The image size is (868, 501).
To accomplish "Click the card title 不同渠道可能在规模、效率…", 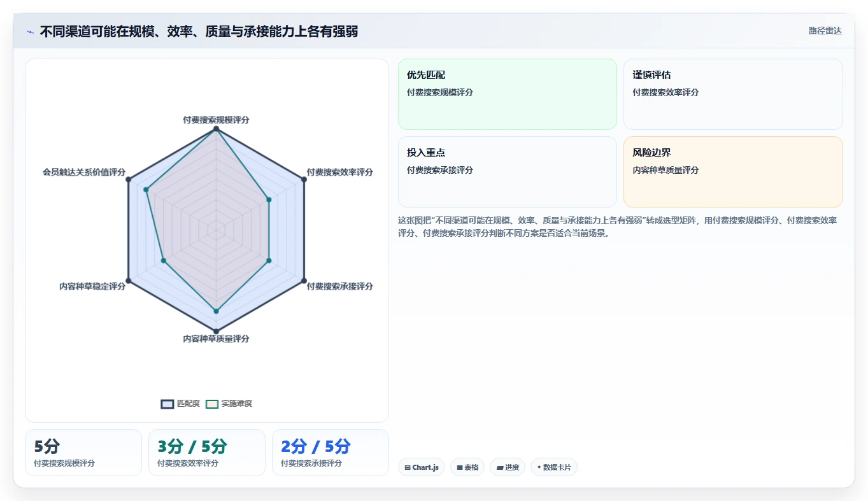I will (x=199, y=31).
